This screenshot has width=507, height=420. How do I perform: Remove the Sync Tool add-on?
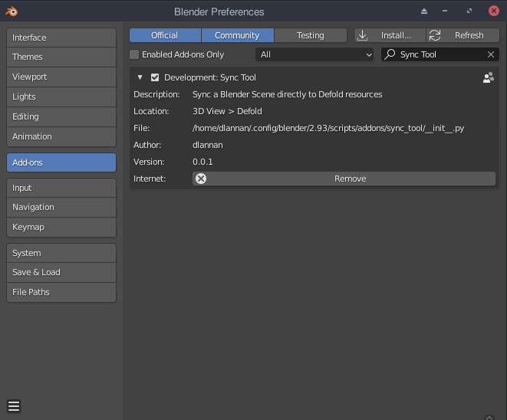pos(344,179)
